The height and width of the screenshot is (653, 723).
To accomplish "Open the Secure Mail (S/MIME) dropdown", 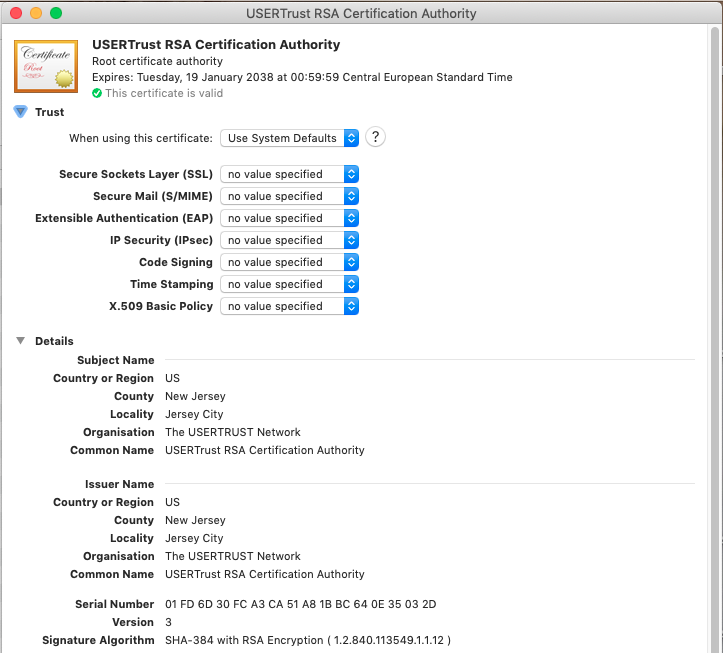I will [x=289, y=196].
